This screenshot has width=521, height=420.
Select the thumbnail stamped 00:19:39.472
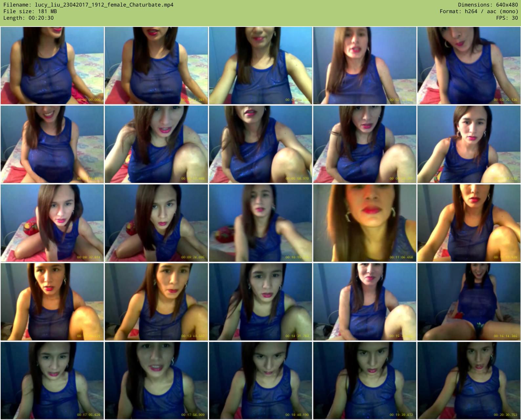tap(365, 381)
